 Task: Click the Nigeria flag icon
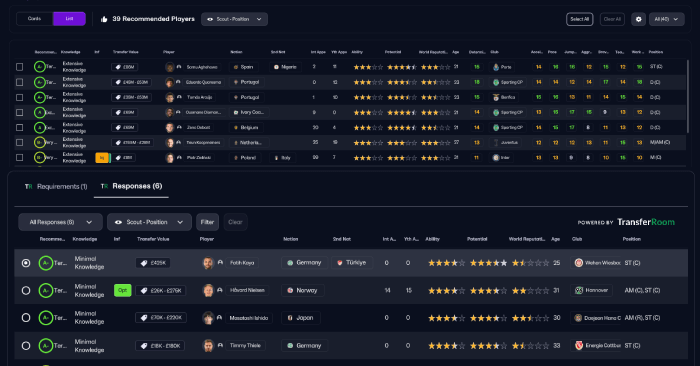click(276, 67)
